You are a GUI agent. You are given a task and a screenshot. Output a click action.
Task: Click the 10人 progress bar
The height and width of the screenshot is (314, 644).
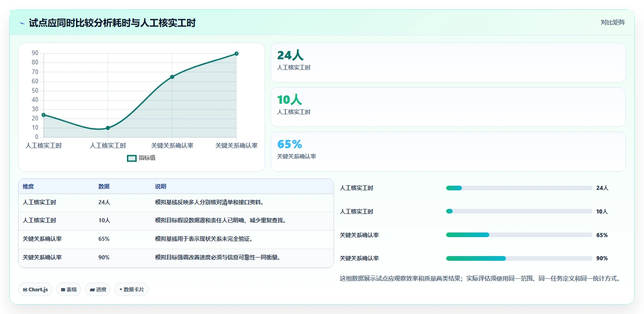point(519,211)
